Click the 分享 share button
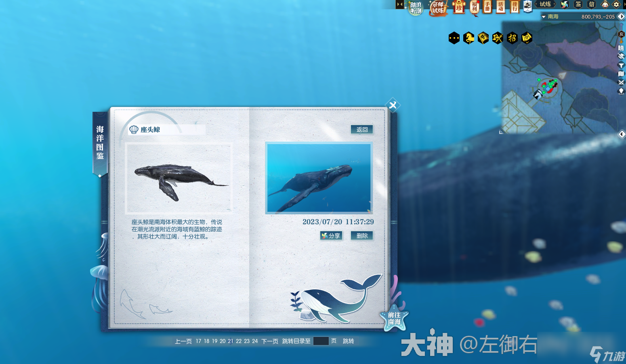The image size is (626, 364). click(x=331, y=236)
